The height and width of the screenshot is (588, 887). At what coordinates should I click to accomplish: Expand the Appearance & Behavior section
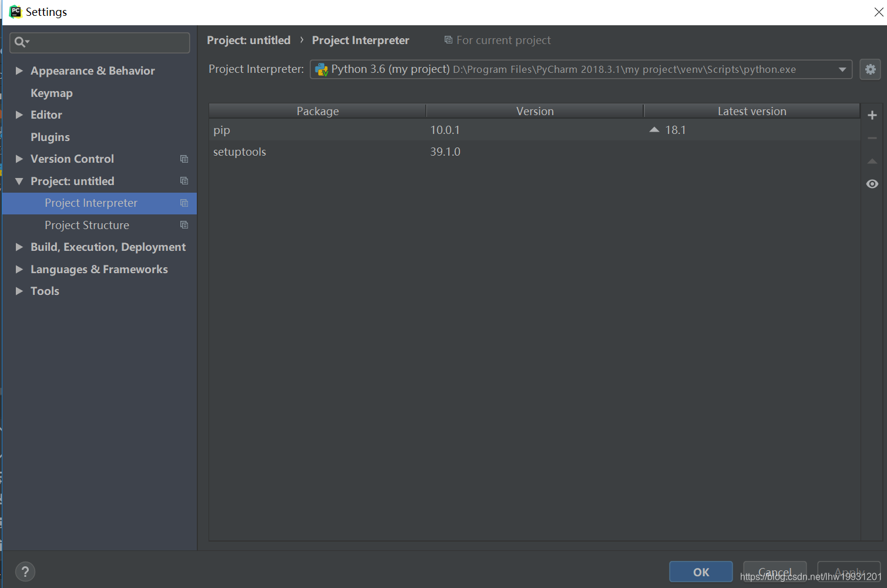click(x=19, y=70)
